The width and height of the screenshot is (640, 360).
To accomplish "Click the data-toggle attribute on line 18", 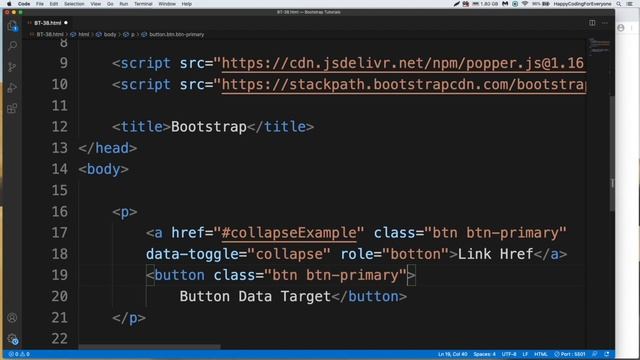I will 192,254.
